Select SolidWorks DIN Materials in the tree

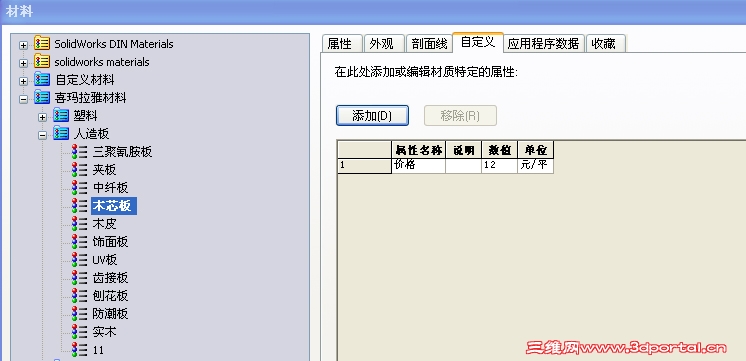pyautogui.click(x=114, y=44)
